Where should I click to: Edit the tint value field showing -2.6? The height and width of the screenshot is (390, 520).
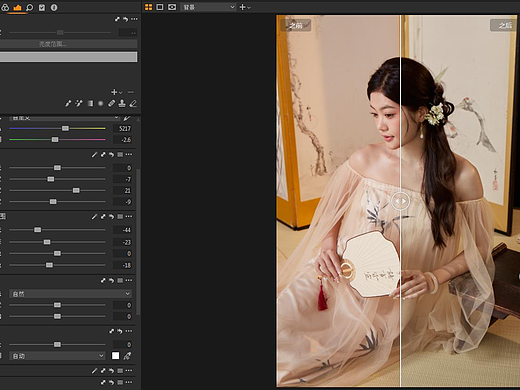(x=122, y=140)
